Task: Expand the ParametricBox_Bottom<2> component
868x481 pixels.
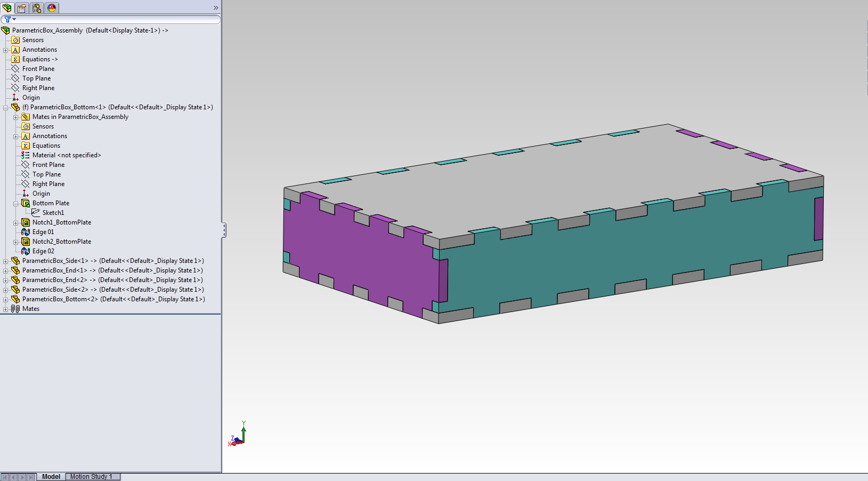Action: pyautogui.click(x=6, y=300)
